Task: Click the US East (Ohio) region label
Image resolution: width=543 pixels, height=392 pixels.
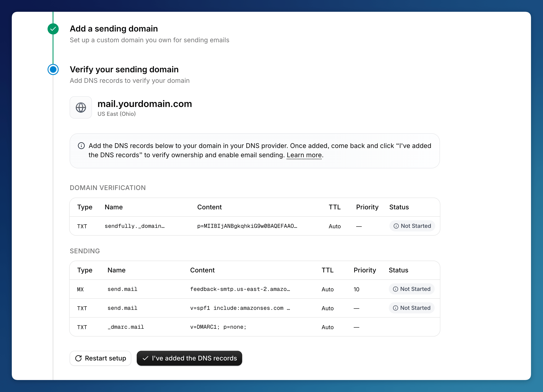Action: point(117,114)
